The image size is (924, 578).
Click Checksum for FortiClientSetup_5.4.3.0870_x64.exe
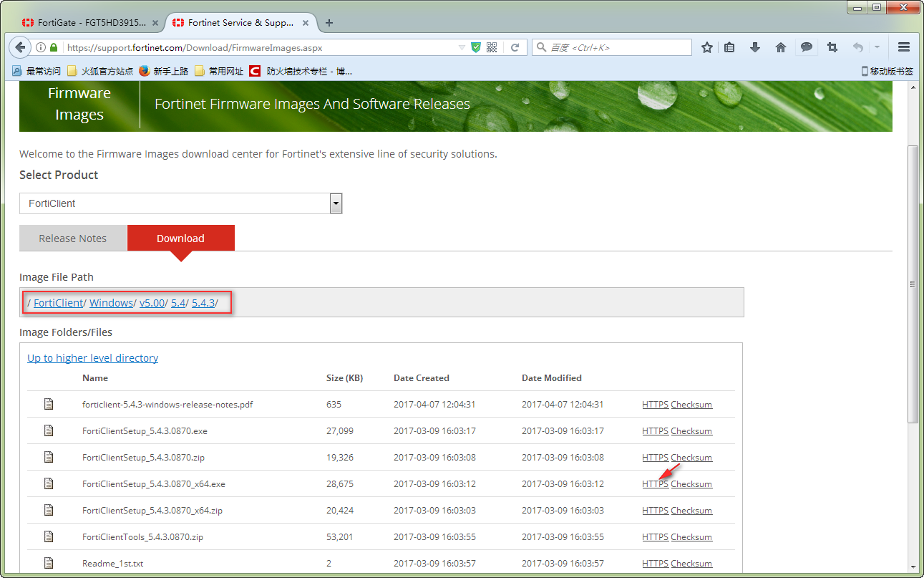691,483
